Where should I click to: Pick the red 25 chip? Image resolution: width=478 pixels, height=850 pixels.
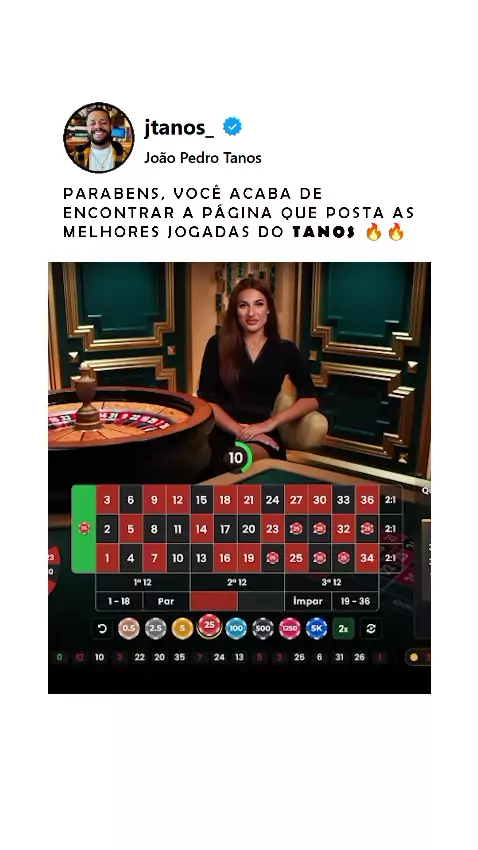pyautogui.click(x=209, y=626)
